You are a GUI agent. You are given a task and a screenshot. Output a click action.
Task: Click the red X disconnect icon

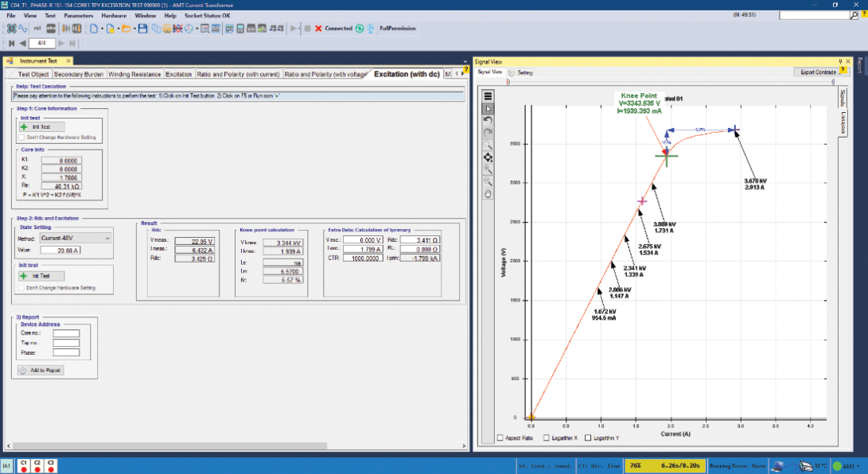318,29
